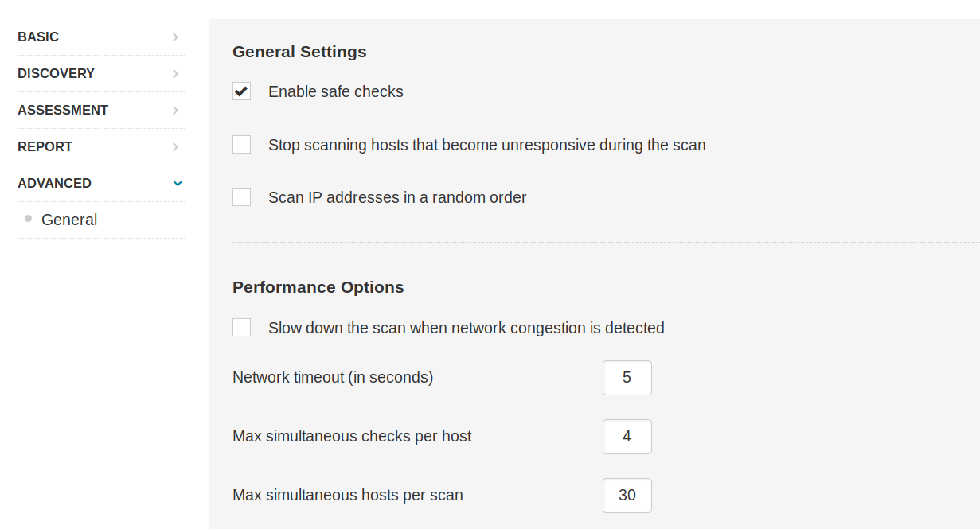Expand the DISCOVERY section arrow
This screenshot has height=529, width=980.
(x=175, y=74)
